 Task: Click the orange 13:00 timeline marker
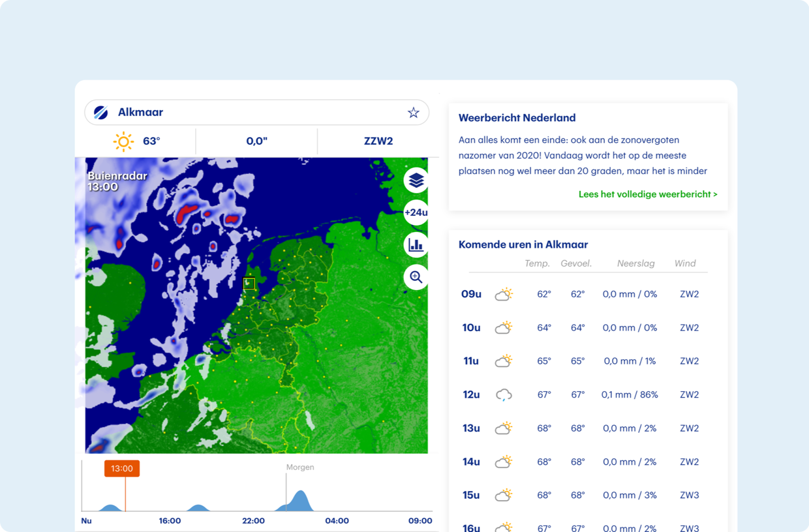[122, 468]
